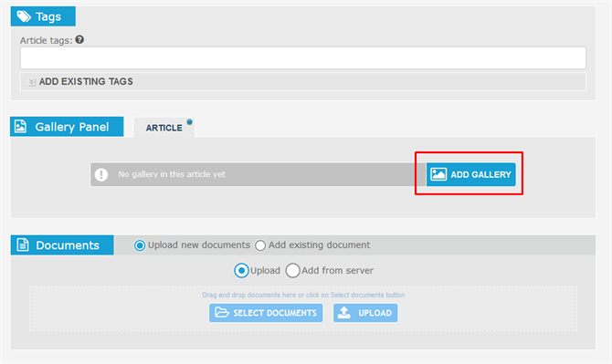Click the blue dot on the ARTICLE tab
This screenshot has width=612, height=364.
point(189,122)
